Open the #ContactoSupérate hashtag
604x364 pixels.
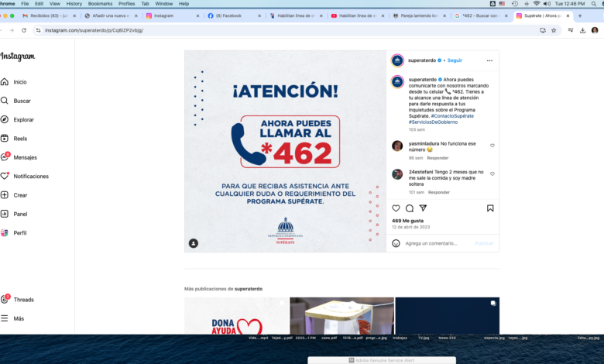pyautogui.click(x=452, y=116)
